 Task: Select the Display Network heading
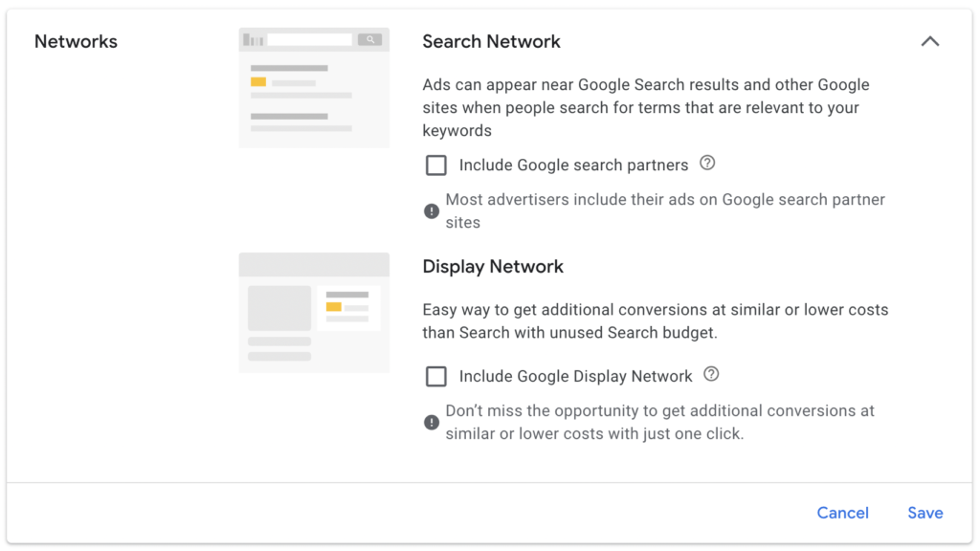[493, 266]
